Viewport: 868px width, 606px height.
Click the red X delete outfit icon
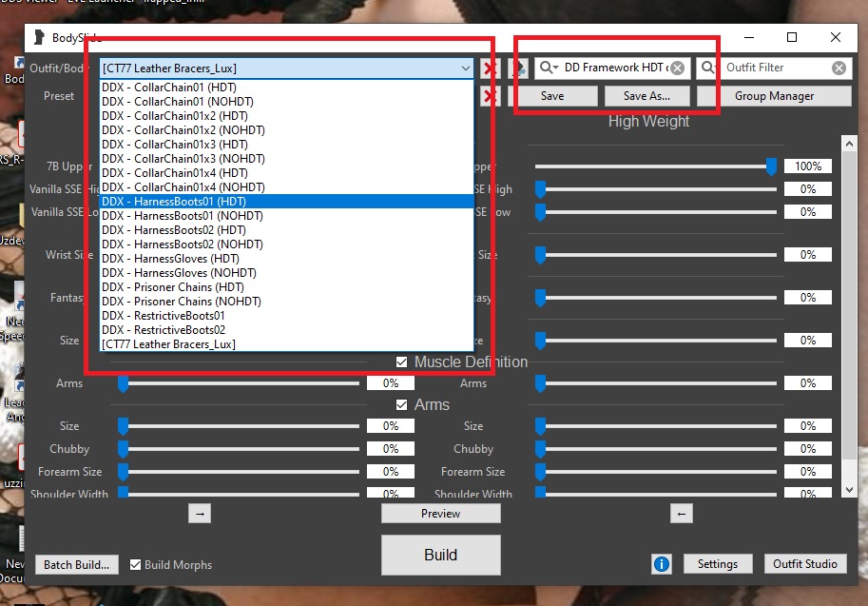point(490,68)
